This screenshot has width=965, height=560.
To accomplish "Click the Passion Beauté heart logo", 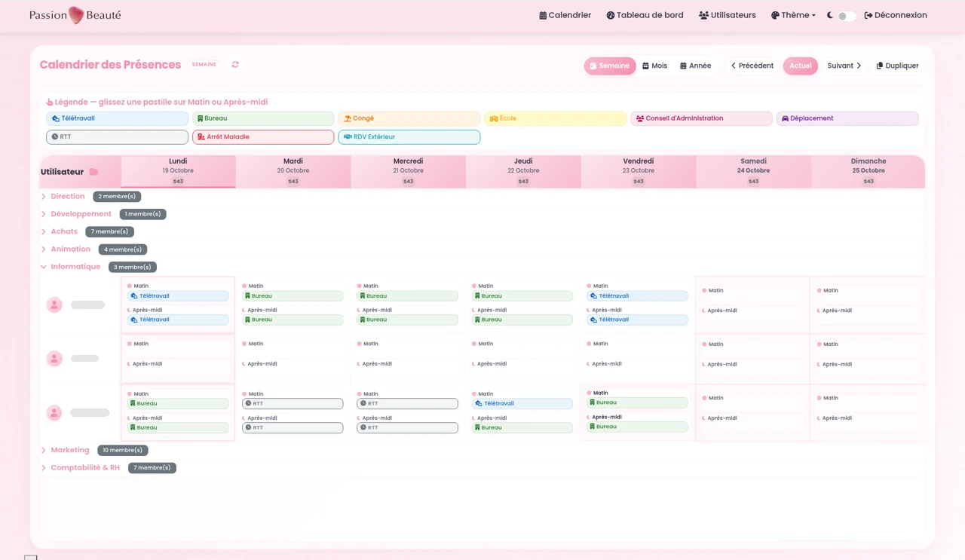I will click(x=76, y=15).
